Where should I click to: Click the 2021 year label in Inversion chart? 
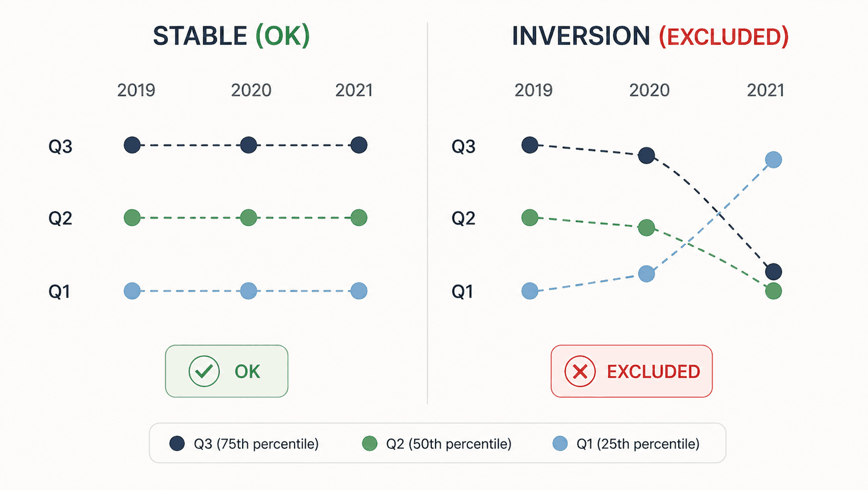[x=765, y=91]
